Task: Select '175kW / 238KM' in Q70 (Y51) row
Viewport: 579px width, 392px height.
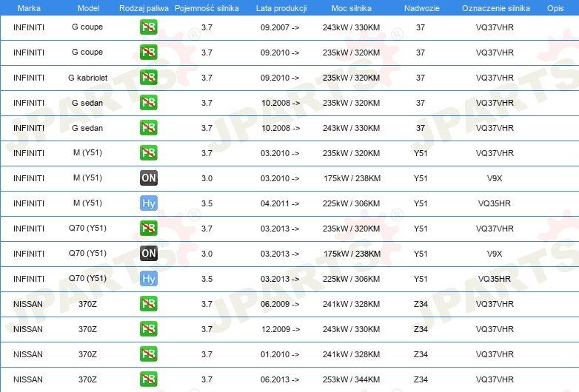Action: (352, 254)
